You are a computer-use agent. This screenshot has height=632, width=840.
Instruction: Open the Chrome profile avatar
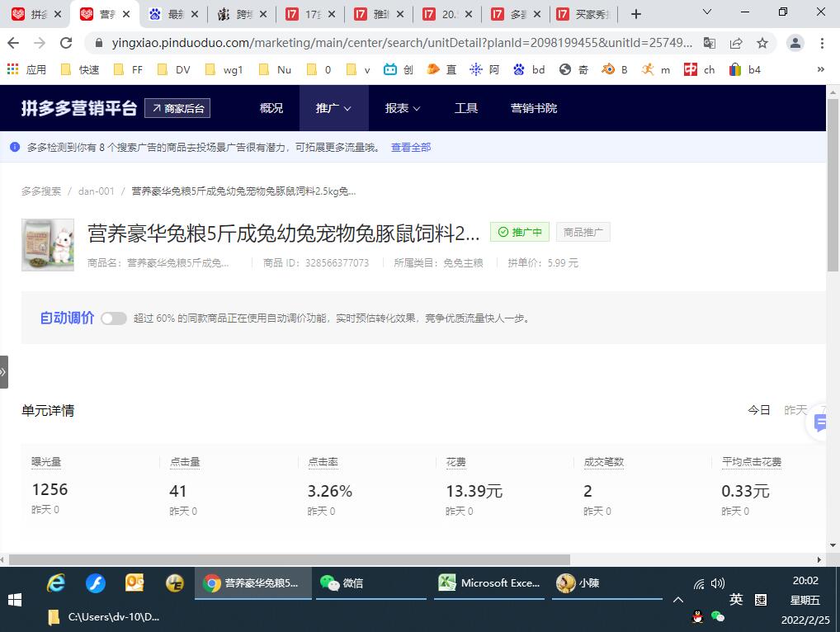[x=795, y=43]
